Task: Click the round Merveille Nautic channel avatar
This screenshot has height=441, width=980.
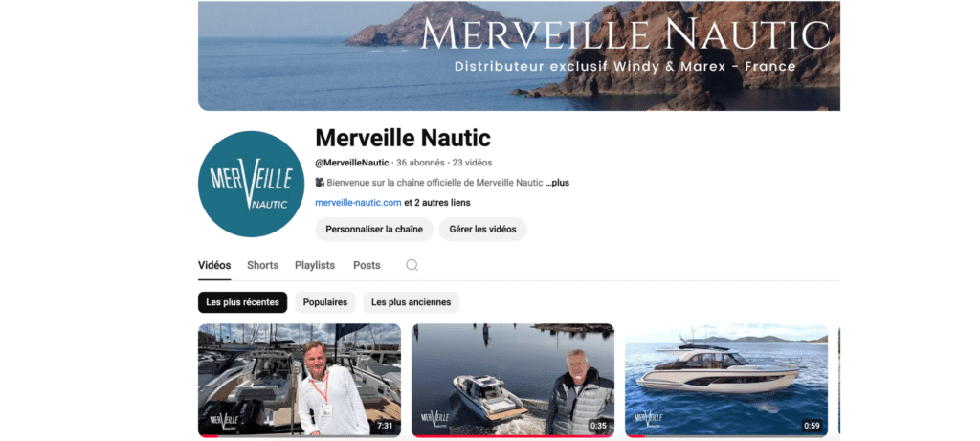Action: click(252, 184)
